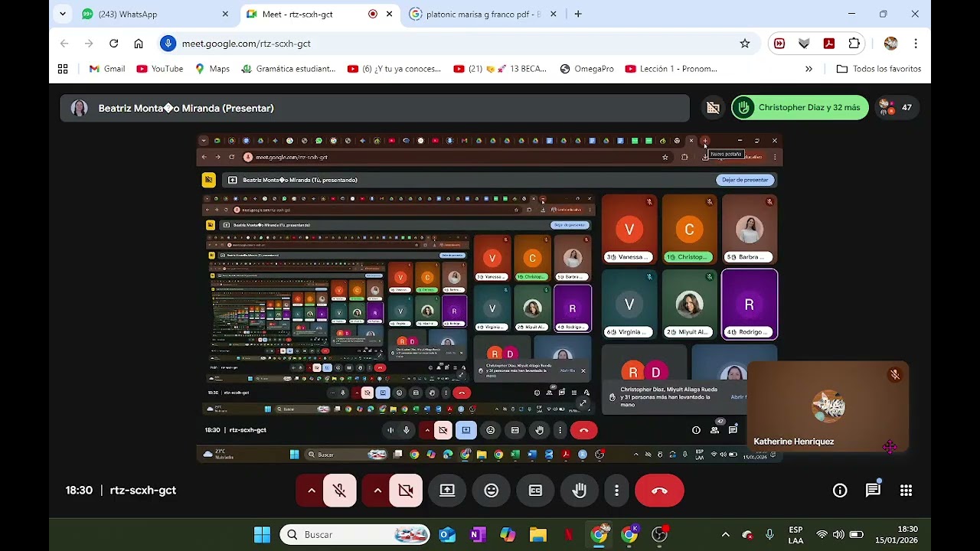Open Lección 1 - Pronom... bookmark
Viewport: 980px width, 551px height.
click(x=671, y=69)
